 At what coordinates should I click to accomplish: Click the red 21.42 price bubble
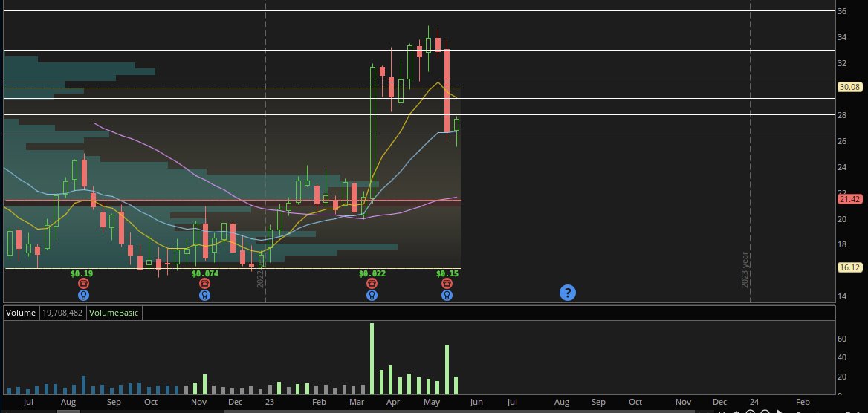[849, 199]
